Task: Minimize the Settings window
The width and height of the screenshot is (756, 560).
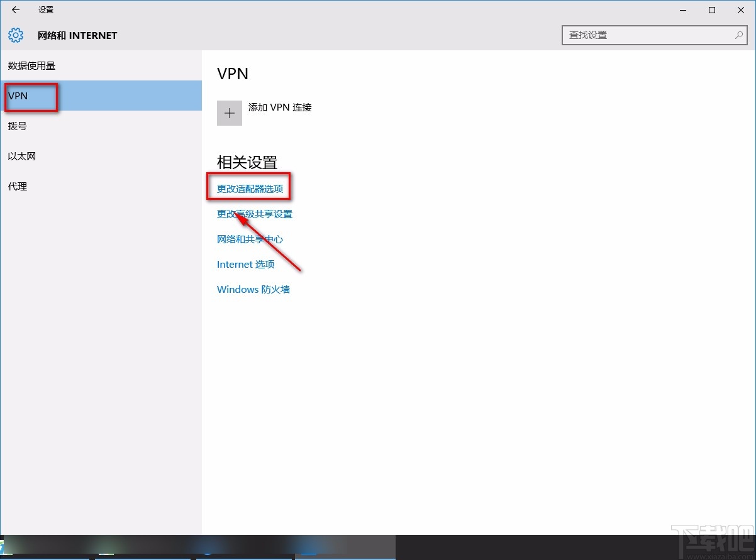Action: tap(682, 10)
